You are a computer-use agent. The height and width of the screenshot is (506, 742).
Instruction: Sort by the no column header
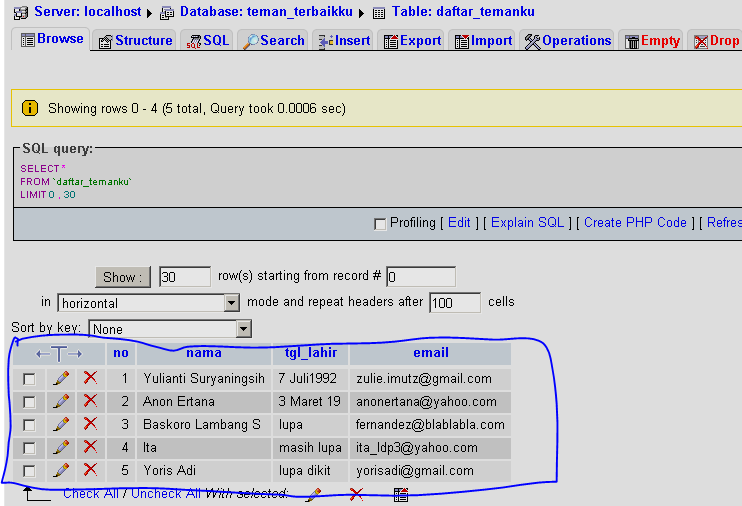pos(121,353)
